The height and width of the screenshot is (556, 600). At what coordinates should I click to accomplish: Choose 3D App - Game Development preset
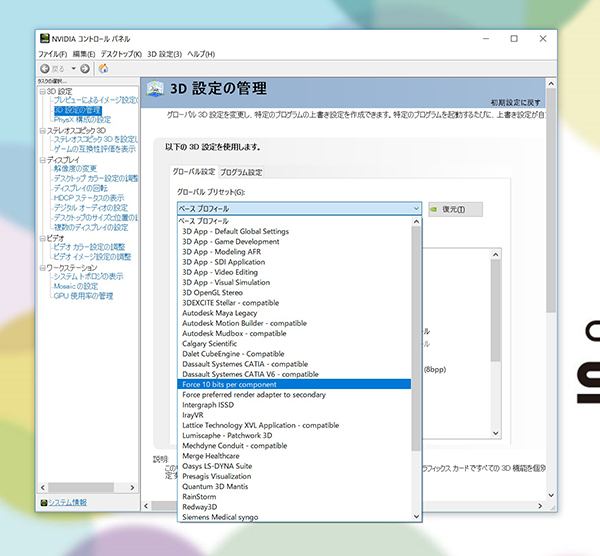point(294,242)
